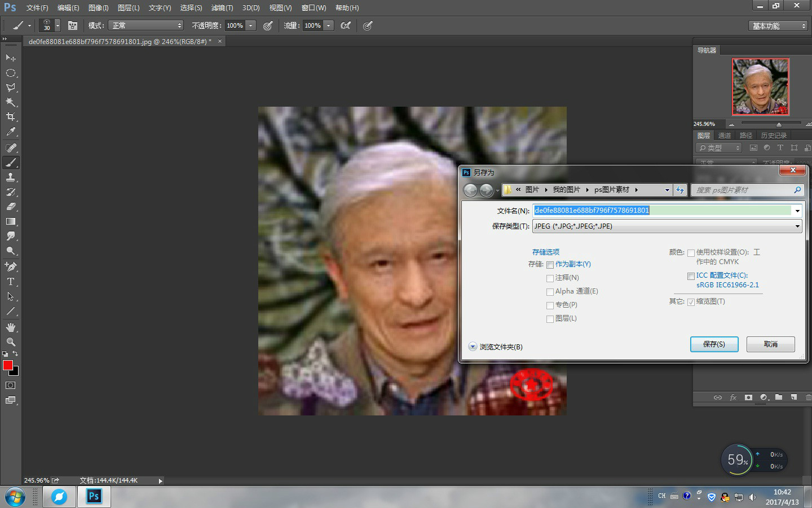Click ps图片素材 in the address path
Image resolution: width=812 pixels, height=508 pixels.
612,190
